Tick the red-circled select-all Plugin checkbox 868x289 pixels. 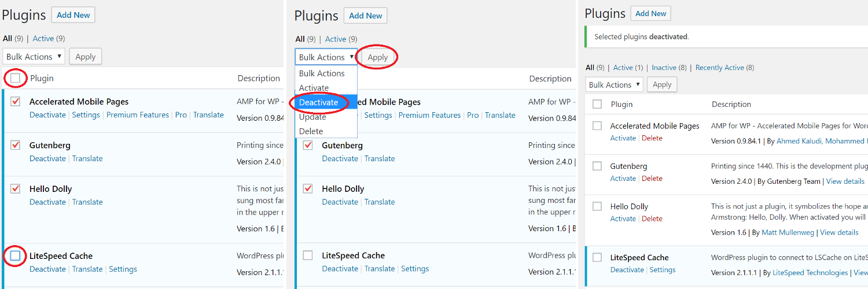point(16,78)
